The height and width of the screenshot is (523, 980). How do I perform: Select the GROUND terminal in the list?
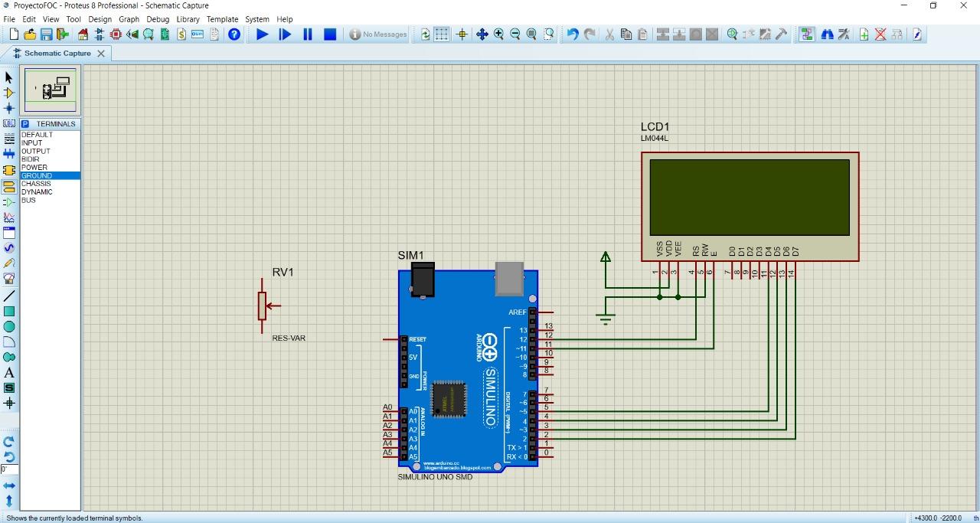[x=50, y=176]
